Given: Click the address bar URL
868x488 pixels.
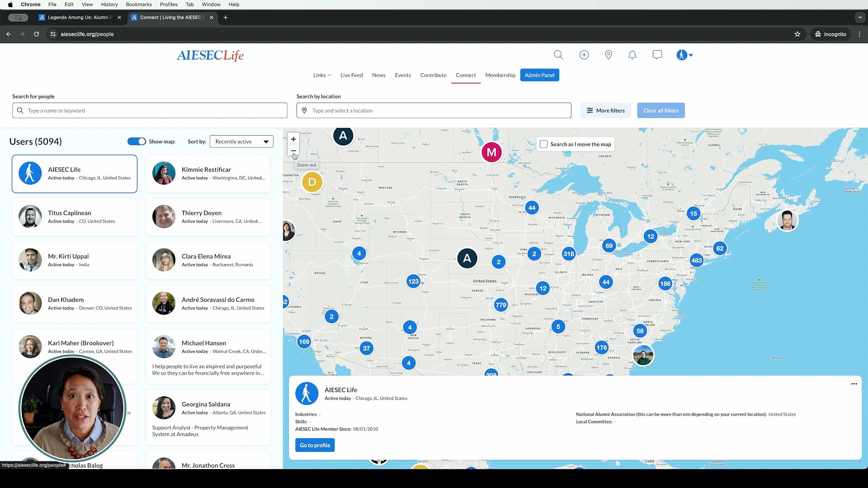Looking at the screenshot, I should 87,34.
